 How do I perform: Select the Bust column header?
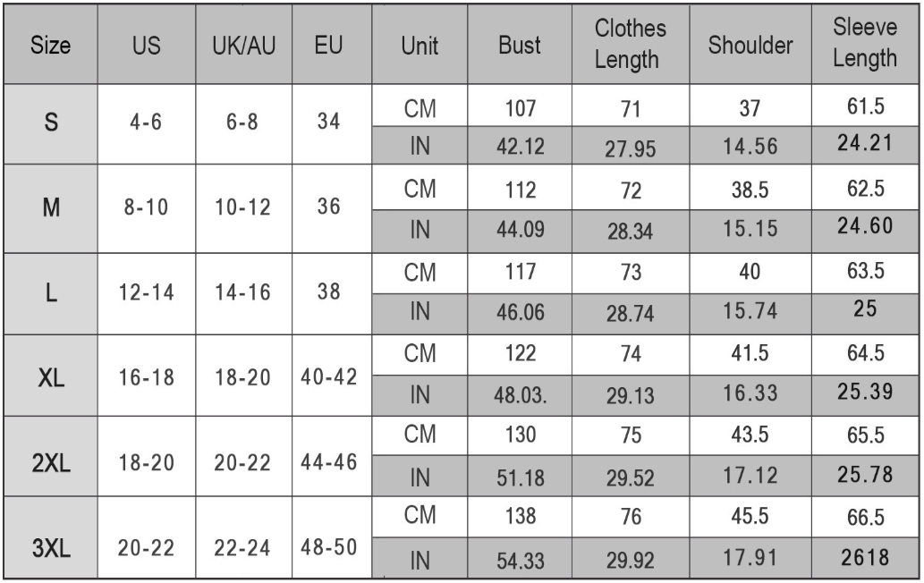[520, 45]
